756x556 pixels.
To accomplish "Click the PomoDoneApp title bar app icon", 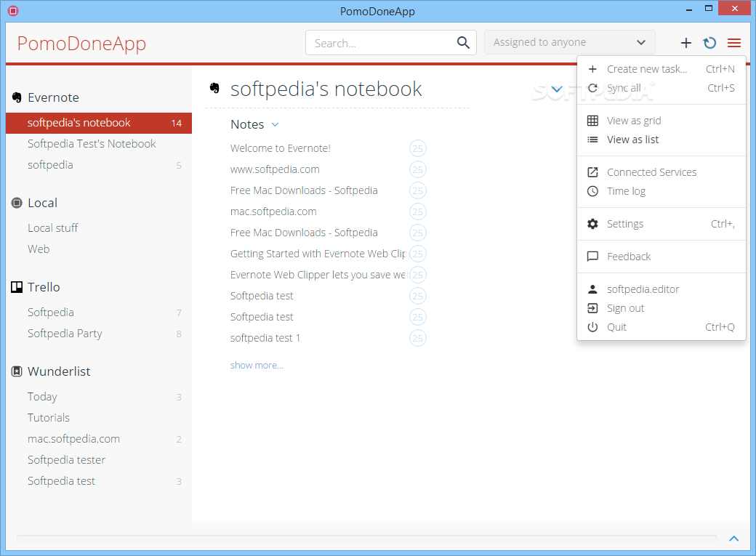I will pyautogui.click(x=13, y=10).
